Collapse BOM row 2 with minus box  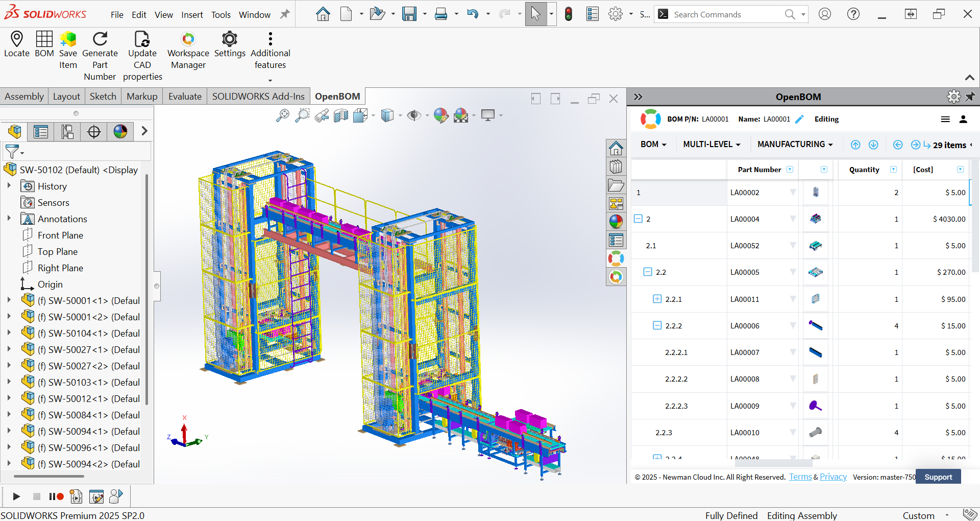pyautogui.click(x=638, y=219)
